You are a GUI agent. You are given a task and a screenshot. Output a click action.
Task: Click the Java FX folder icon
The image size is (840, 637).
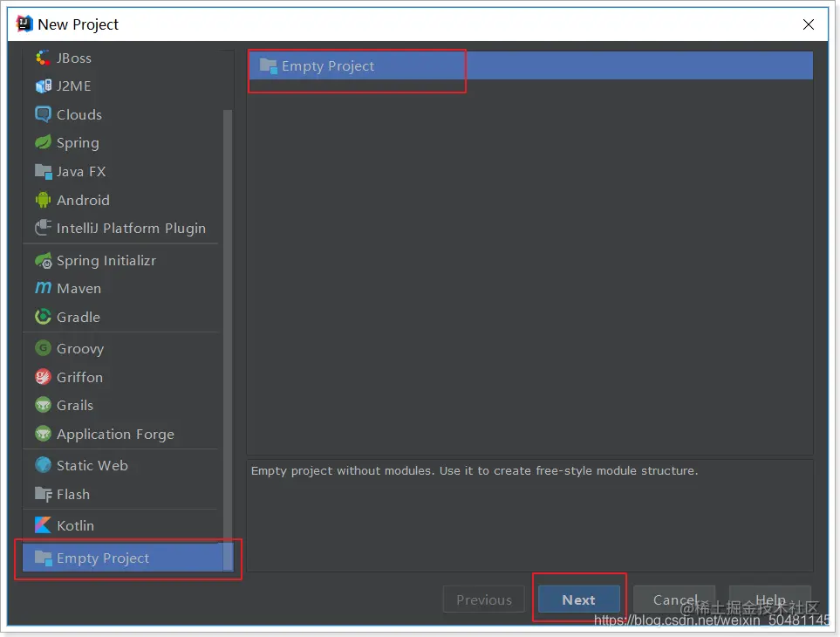(43, 171)
